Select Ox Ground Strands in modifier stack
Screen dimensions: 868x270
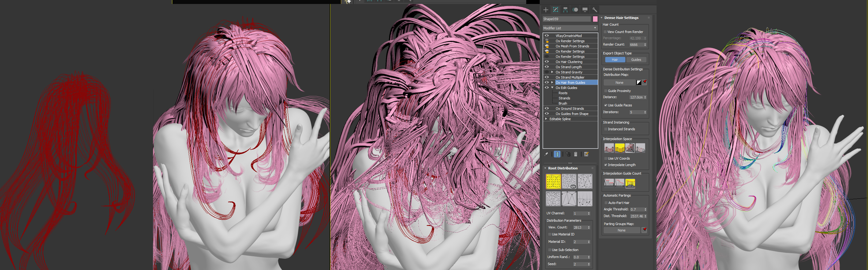(x=570, y=109)
